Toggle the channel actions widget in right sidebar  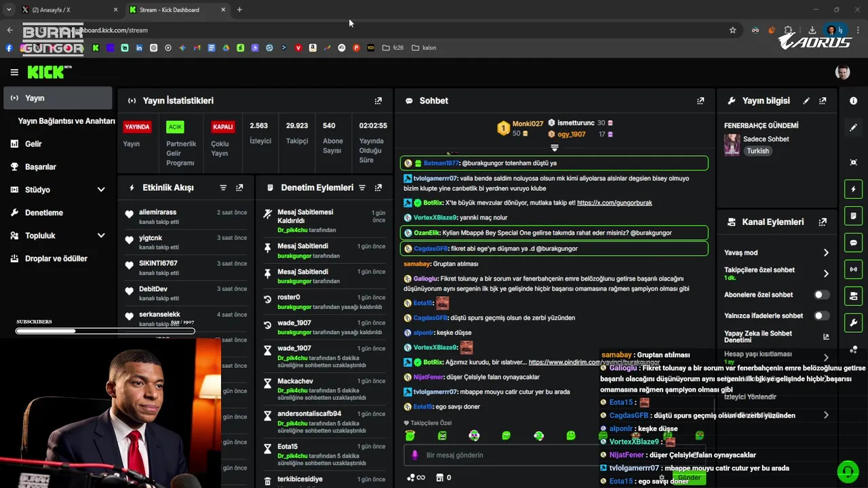pos(853,296)
